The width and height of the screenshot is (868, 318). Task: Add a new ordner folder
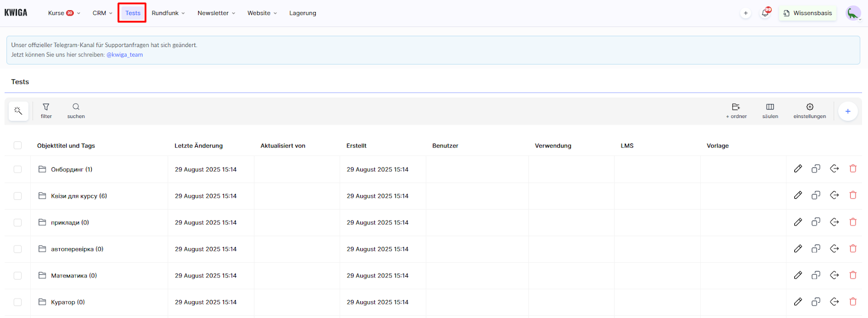(736, 111)
